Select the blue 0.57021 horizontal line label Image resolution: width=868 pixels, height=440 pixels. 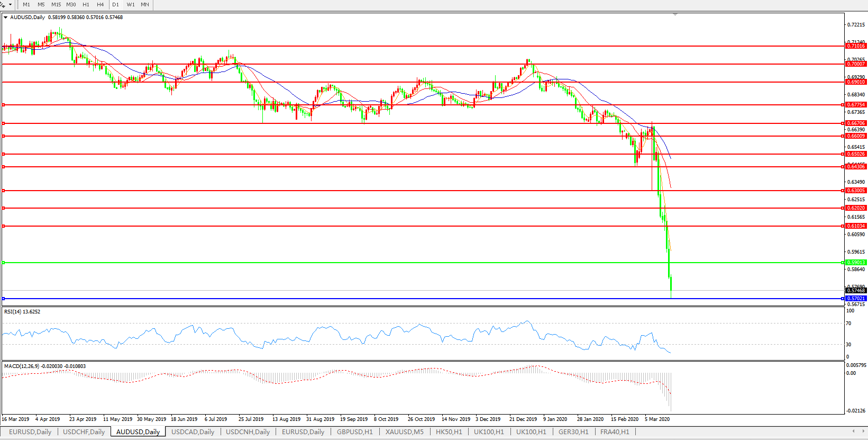pyautogui.click(x=856, y=299)
